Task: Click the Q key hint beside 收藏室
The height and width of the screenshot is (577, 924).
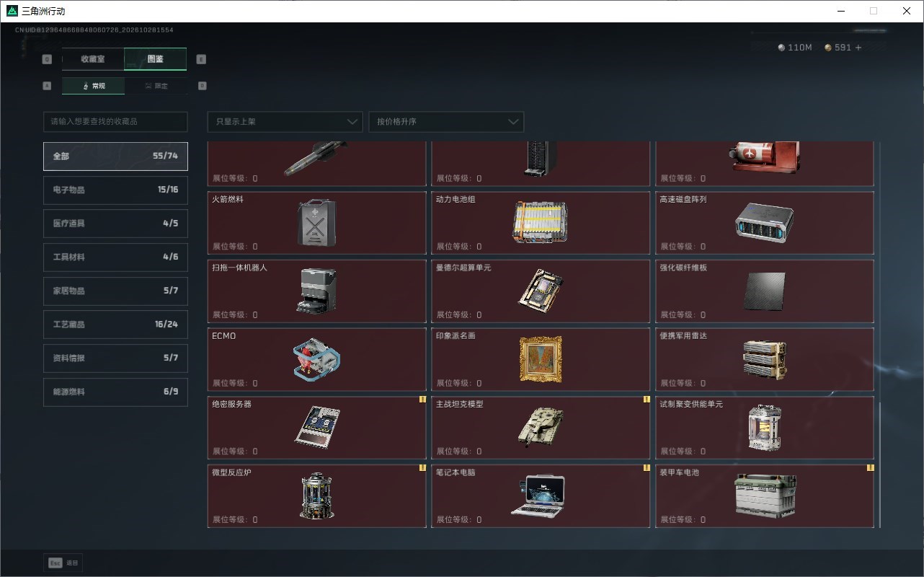Action: point(48,59)
